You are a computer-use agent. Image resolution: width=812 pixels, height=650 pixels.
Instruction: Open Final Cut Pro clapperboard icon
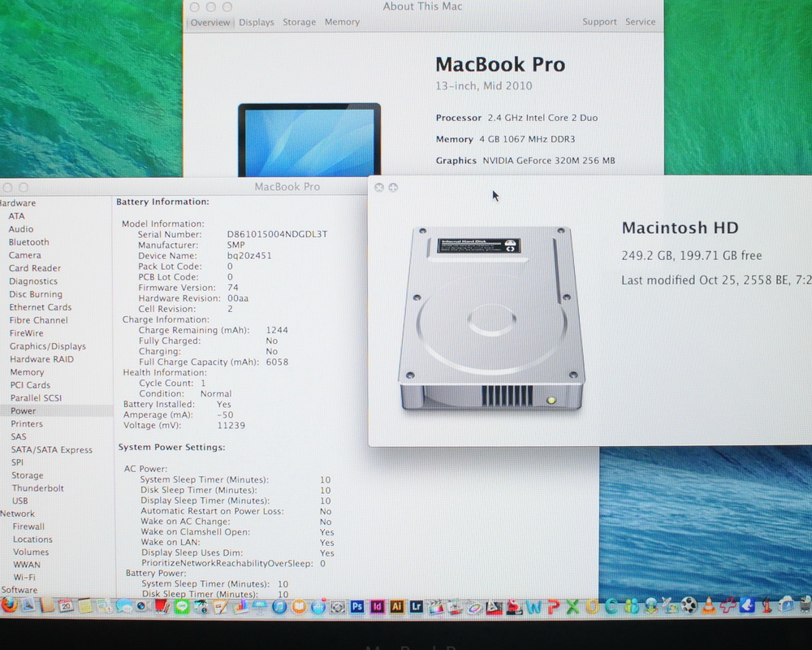point(435,606)
